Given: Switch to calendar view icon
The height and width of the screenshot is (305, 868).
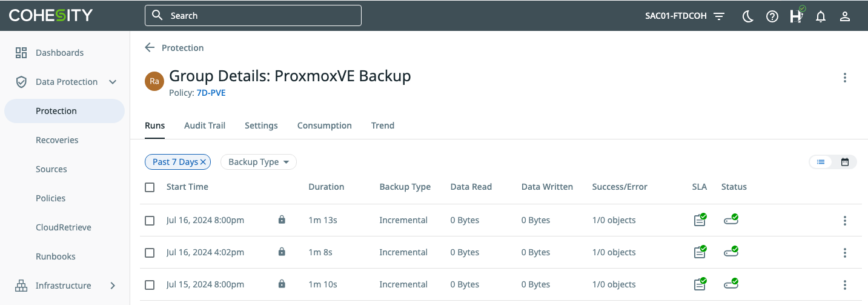Looking at the screenshot, I should (844, 162).
